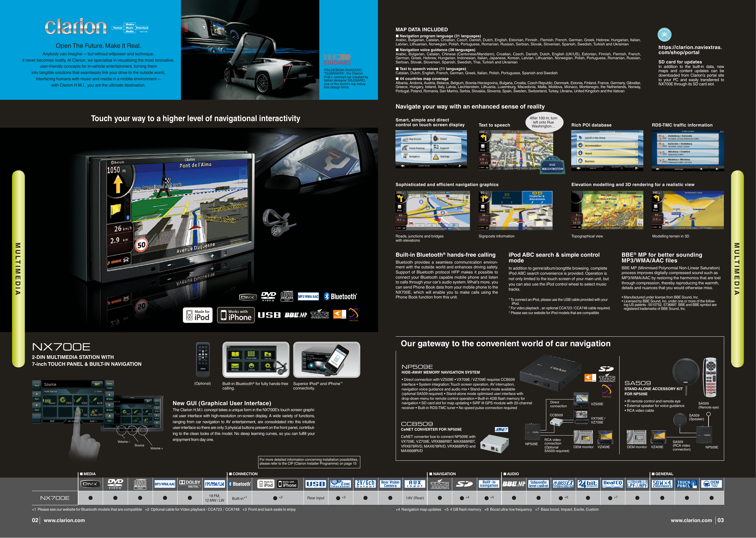Open the Topographical view thumbnail

[x=607, y=210]
